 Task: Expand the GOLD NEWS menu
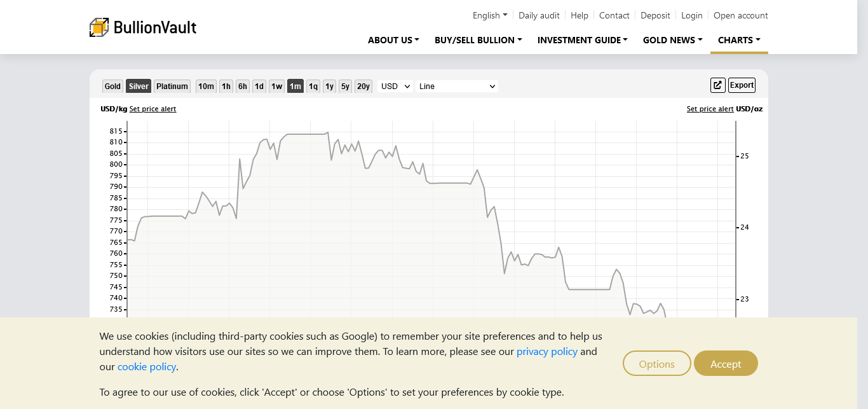[x=672, y=40]
